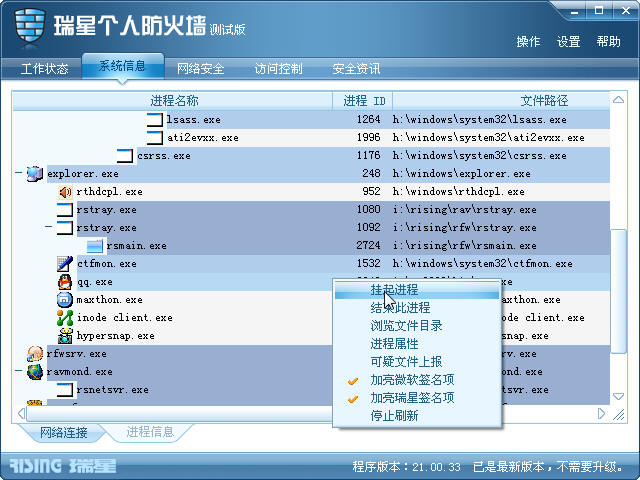Click process ID 1532 cell
640x480 pixels.
(x=369, y=264)
